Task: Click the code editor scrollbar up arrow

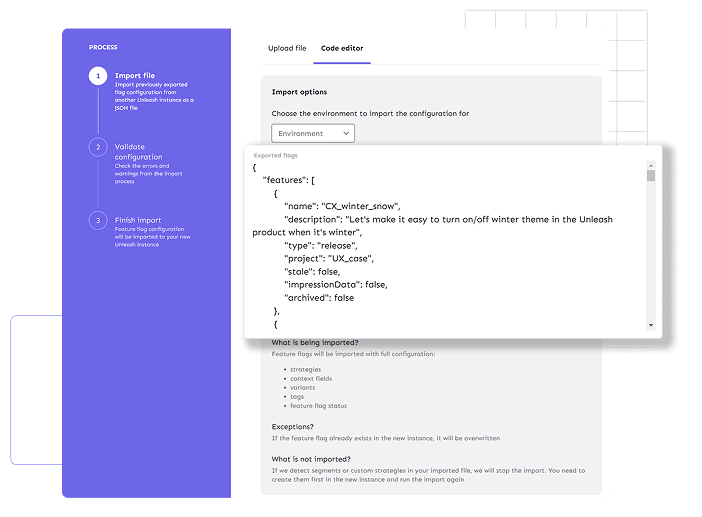Action: (x=651, y=164)
